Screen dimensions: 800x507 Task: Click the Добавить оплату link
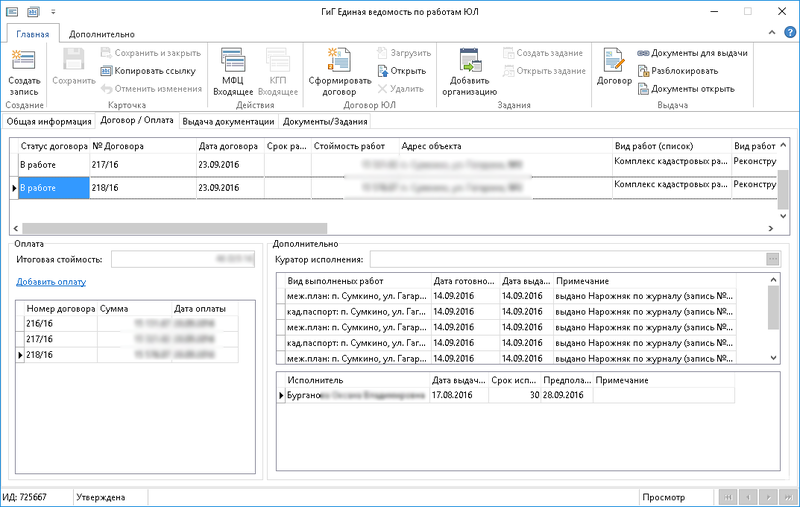pos(51,282)
